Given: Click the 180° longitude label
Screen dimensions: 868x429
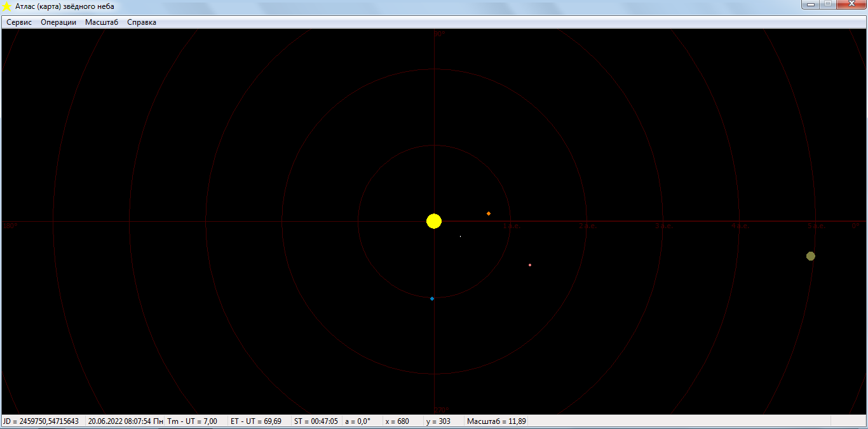Looking at the screenshot, I should [x=10, y=226].
